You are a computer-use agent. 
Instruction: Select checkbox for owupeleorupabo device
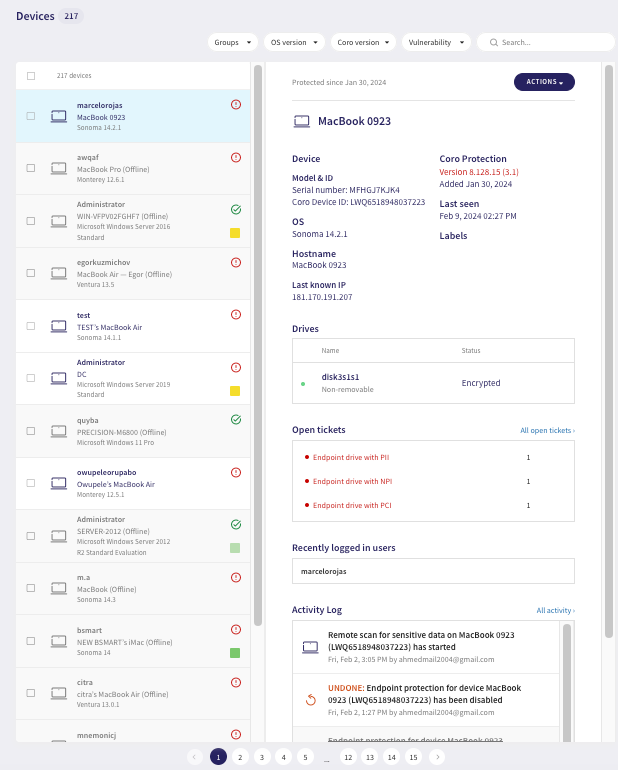(x=31, y=483)
